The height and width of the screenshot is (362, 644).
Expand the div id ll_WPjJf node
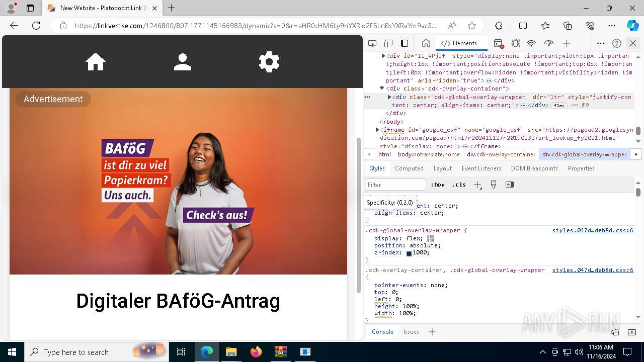pos(383,56)
